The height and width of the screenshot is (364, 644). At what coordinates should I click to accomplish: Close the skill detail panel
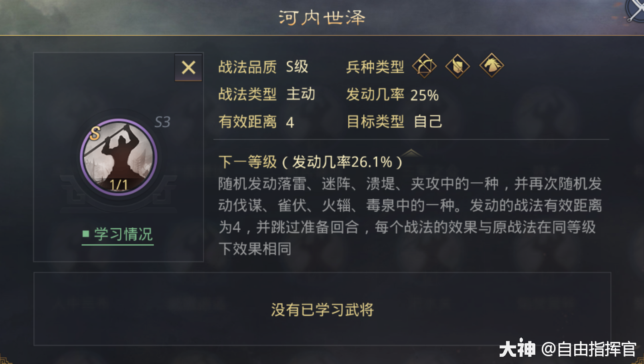click(188, 68)
